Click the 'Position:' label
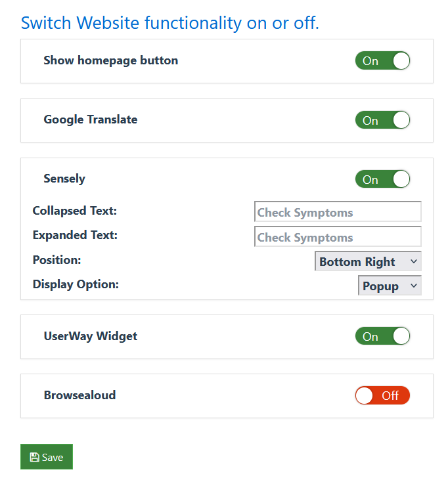 coord(57,260)
